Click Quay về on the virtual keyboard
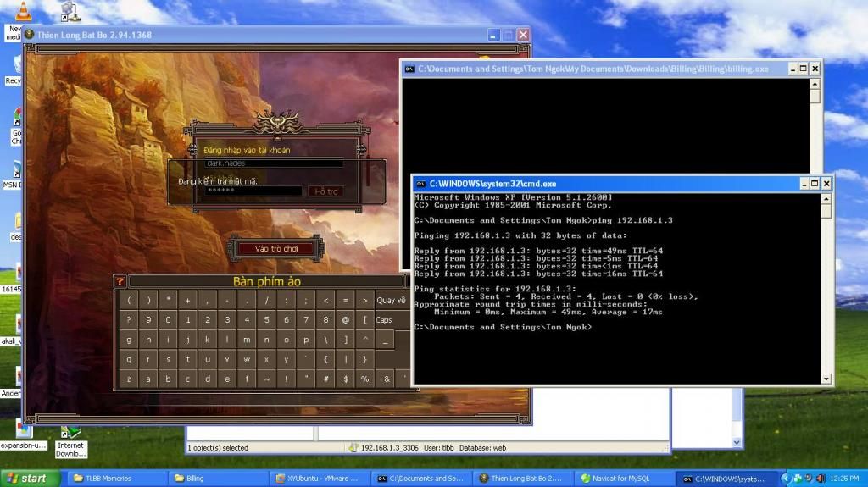The image size is (868, 487). click(x=391, y=301)
